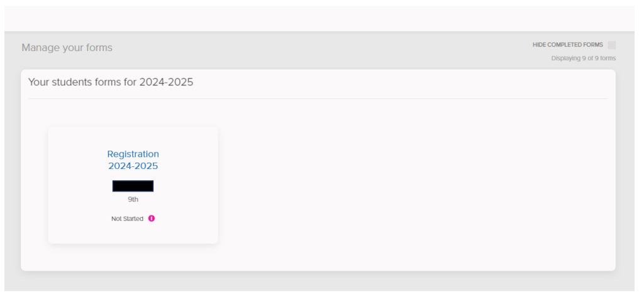Click the year 2024-2025 in the section heading
The image size is (644, 297).
pos(166,82)
